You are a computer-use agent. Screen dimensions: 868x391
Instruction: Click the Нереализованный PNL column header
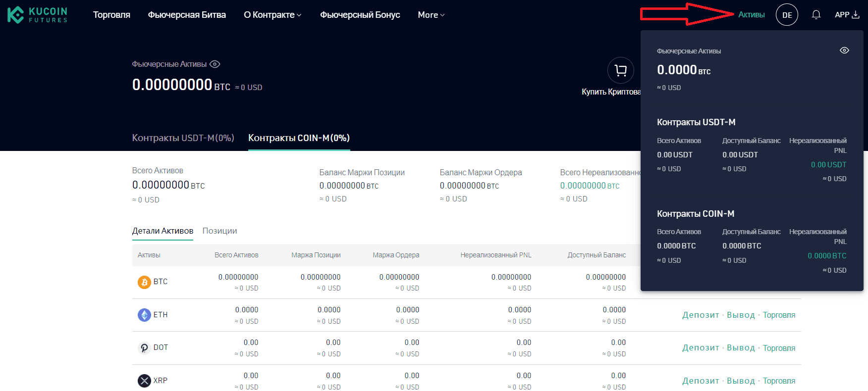coord(496,255)
